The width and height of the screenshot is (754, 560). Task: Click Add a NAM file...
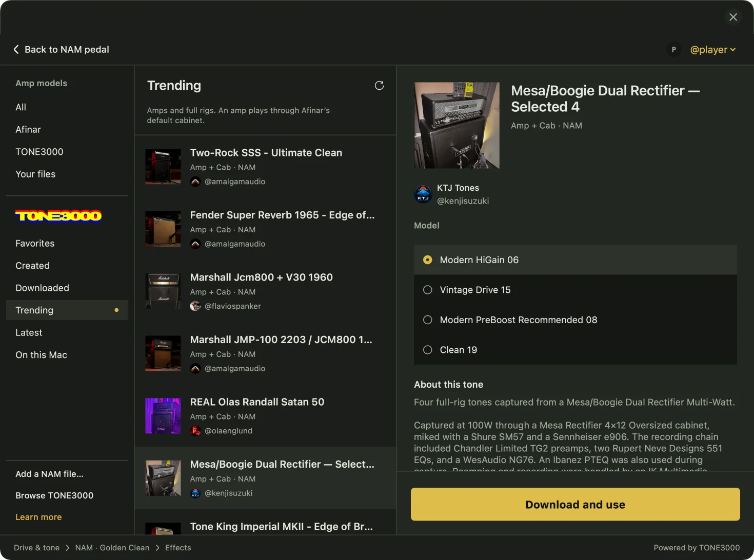49,474
